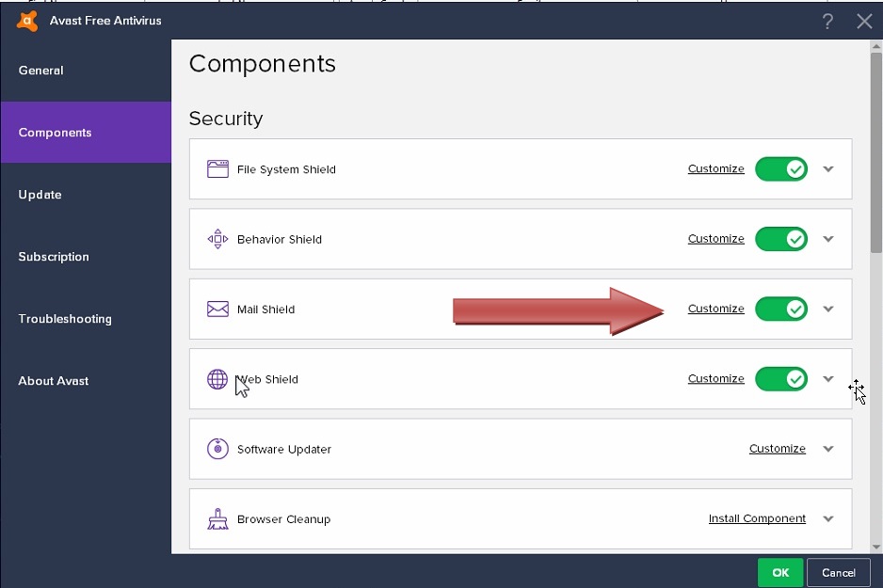Expand the Mail Shield details arrow
Viewport: 883px width, 588px height.
tap(827, 309)
